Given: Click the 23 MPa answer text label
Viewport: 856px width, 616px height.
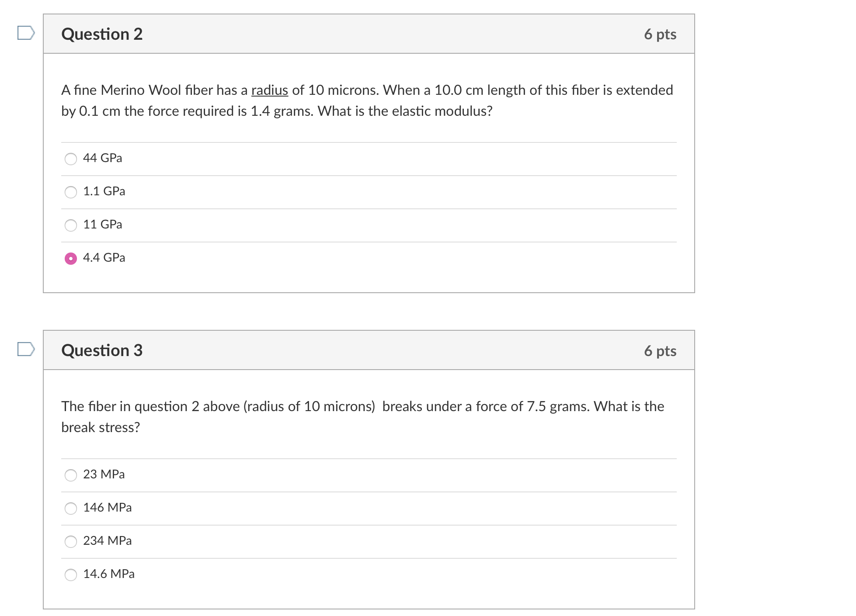Looking at the screenshot, I should 104,474.
